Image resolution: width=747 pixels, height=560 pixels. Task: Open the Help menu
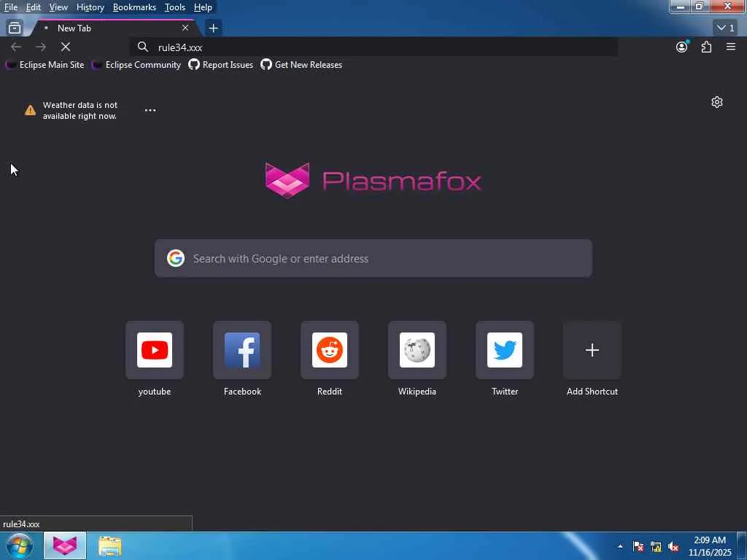pyautogui.click(x=203, y=7)
